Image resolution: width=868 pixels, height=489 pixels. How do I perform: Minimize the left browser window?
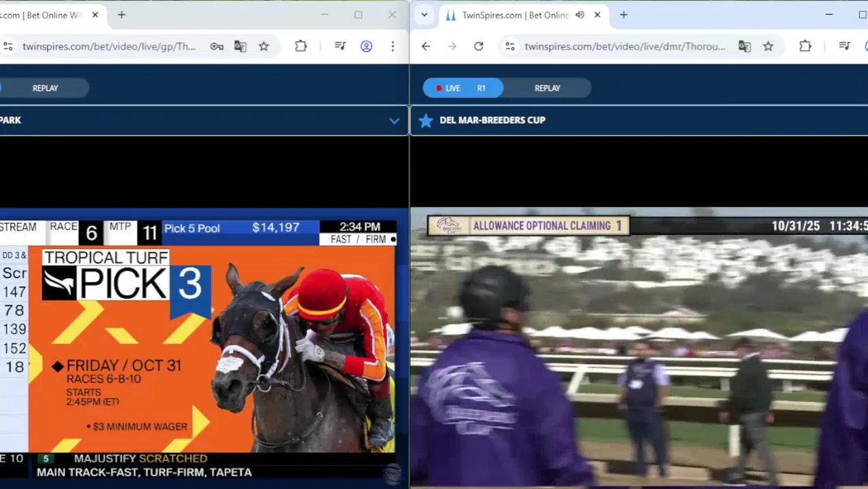point(325,14)
